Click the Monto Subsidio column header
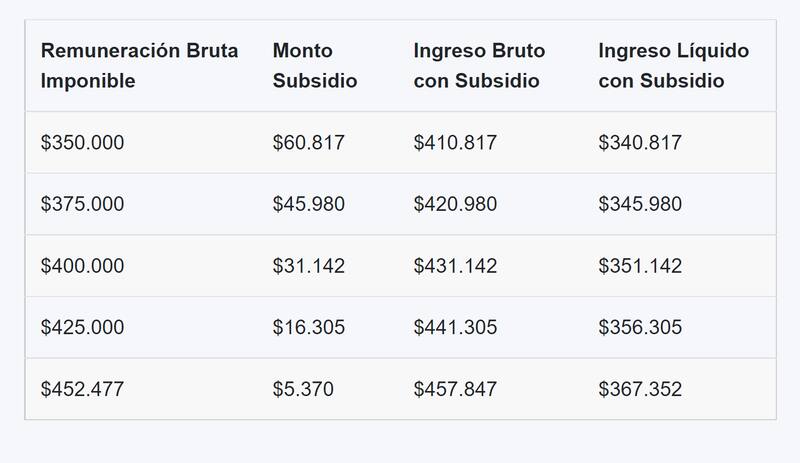This screenshot has height=463, width=800. click(314, 66)
